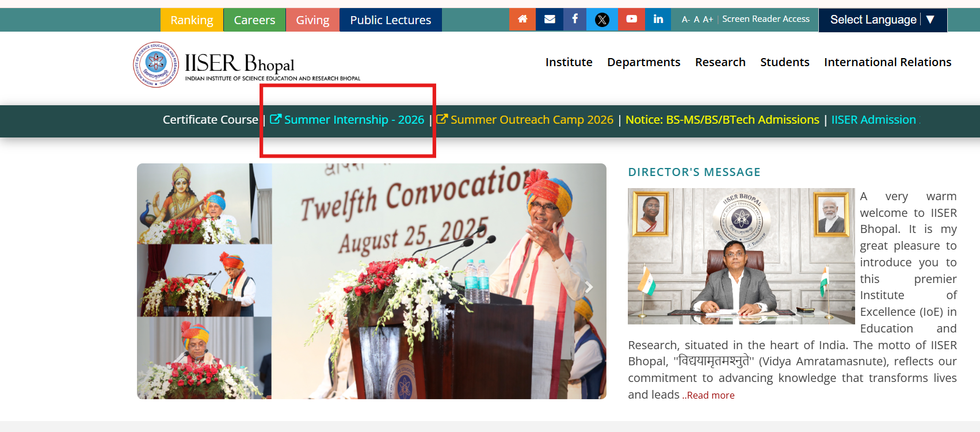Viewport: 980px width, 432px height.
Task: Open Summer Internship - 2026 link
Action: (353, 120)
